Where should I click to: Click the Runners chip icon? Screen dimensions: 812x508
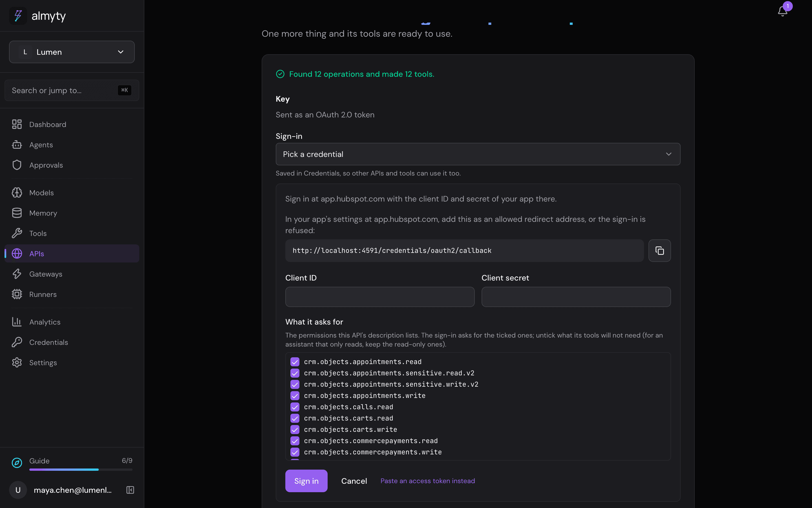[17, 294]
